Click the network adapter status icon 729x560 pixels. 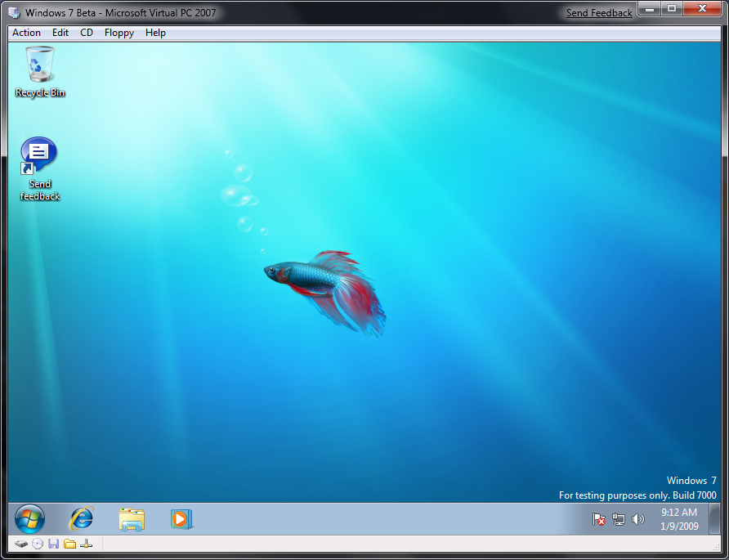pos(86,544)
